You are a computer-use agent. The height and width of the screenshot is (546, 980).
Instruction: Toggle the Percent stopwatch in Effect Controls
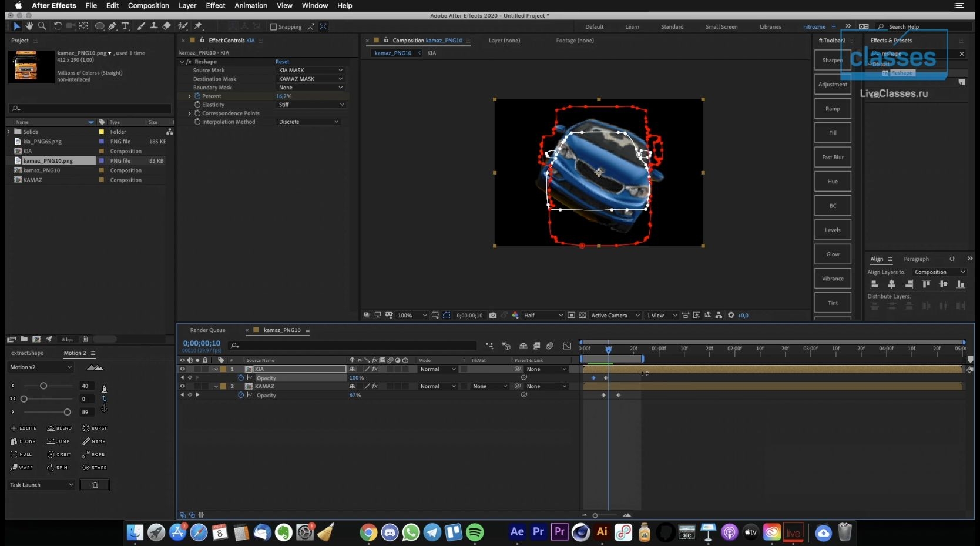(x=197, y=96)
